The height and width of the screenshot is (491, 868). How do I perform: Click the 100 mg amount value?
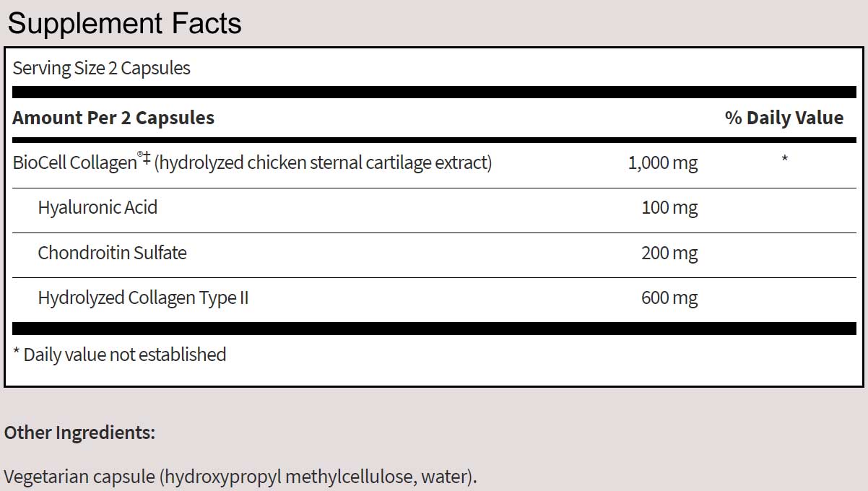tap(669, 208)
